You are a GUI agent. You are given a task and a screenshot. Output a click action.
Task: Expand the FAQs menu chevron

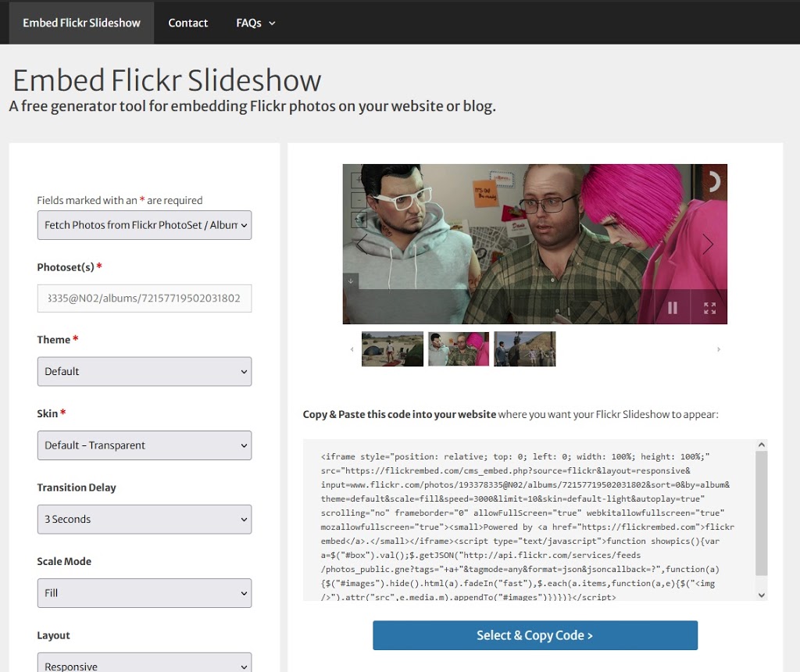click(x=272, y=23)
